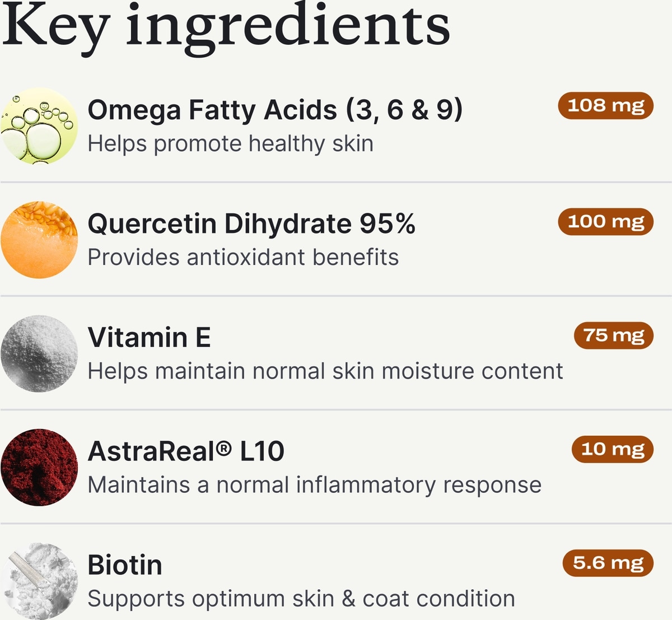Viewport: 672px width, 620px height.
Task: Click the 'Provides antioxidant benefits' description
Action: (x=243, y=258)
